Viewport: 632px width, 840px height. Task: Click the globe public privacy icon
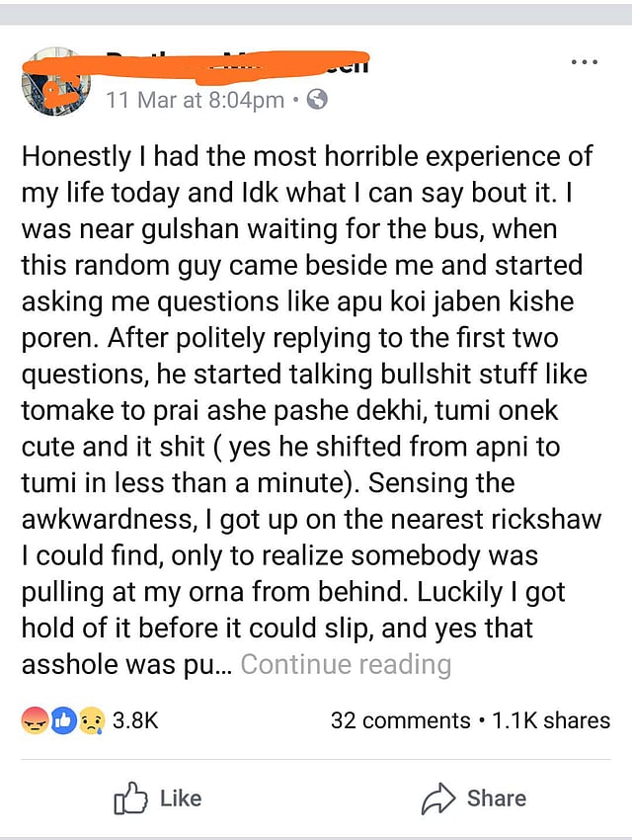click(317, 100)
